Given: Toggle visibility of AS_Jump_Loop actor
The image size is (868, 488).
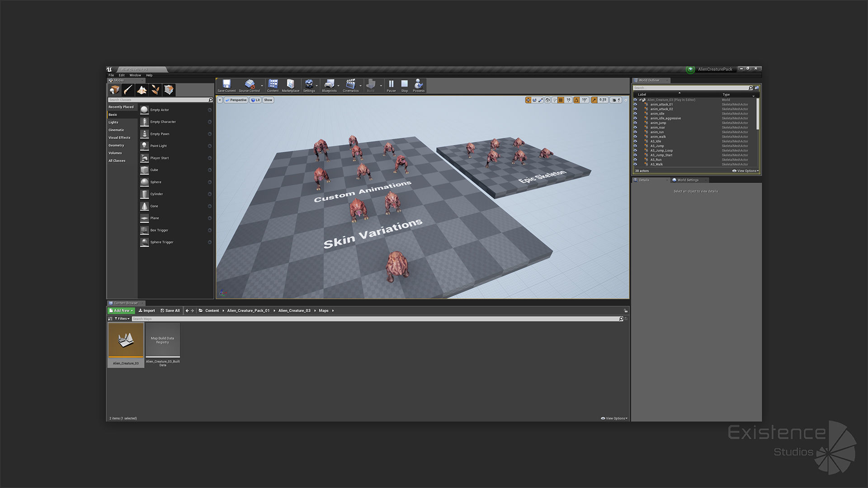Looking at the screenshot, I should (635, 150).
